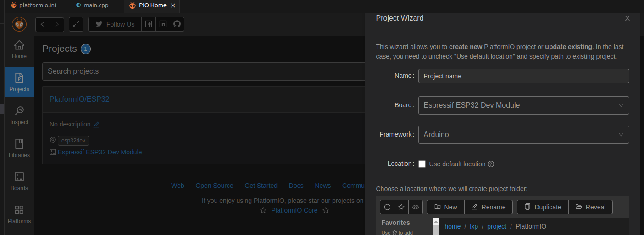Navigate to project in breadcrumb path
Image resolution: width=644 pixels, height=235 pixels.
(497, 226)
